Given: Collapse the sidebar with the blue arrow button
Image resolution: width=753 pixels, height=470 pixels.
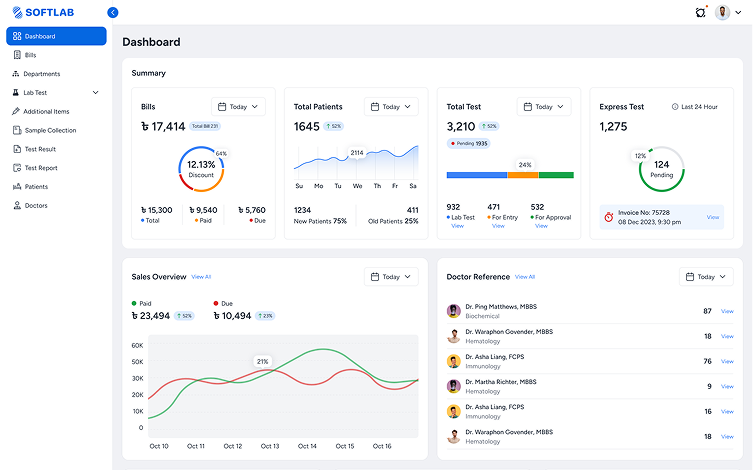Looking at the screenshot, I should pyautogui.click(x=113, y=12).
